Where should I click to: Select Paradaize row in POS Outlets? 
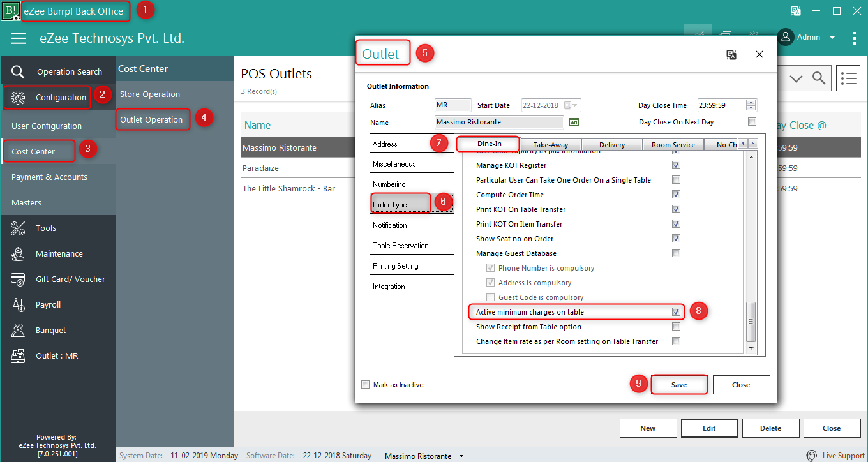297,168
